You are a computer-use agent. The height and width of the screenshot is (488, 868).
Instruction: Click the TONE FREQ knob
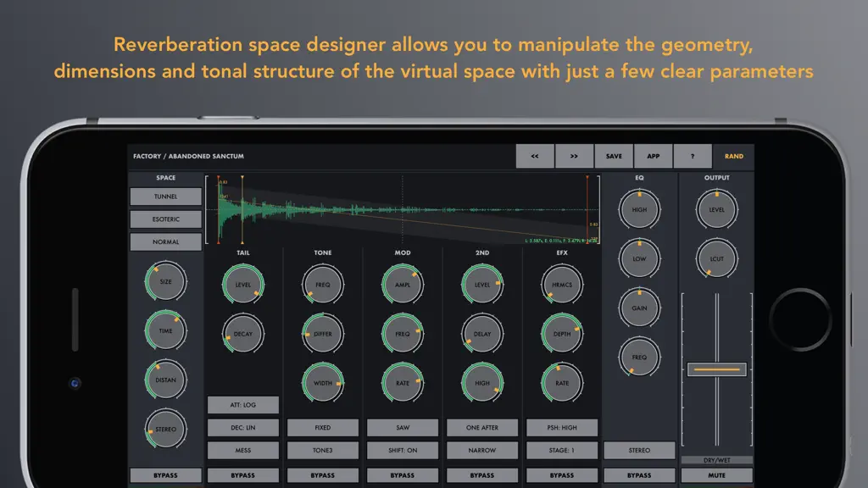point(323,285)
